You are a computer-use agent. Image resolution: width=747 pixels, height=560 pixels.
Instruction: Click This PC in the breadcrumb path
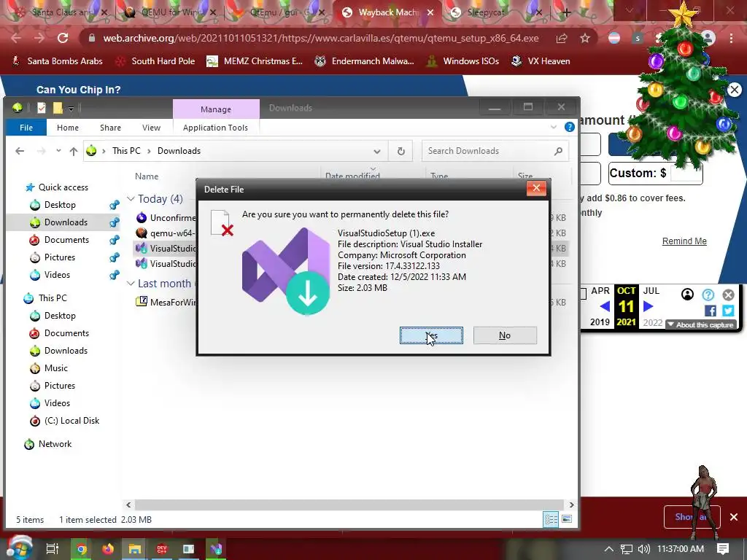tap(126, 151)
